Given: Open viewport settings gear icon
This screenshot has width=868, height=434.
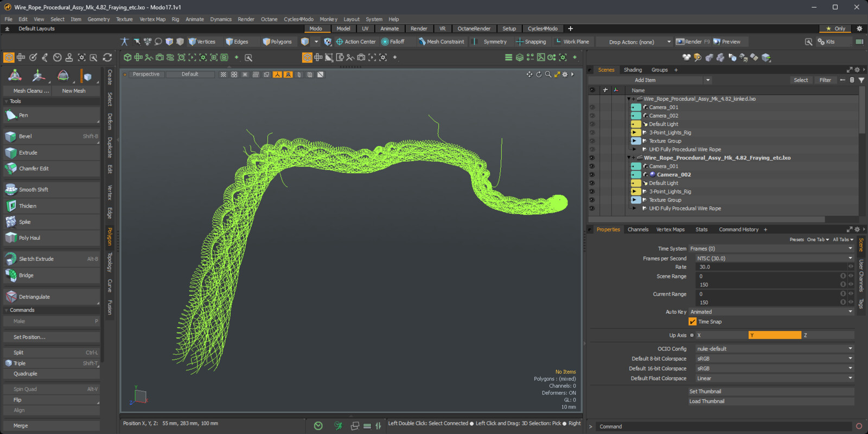Looking at the screenshot, I should click(x=565, y=74).
